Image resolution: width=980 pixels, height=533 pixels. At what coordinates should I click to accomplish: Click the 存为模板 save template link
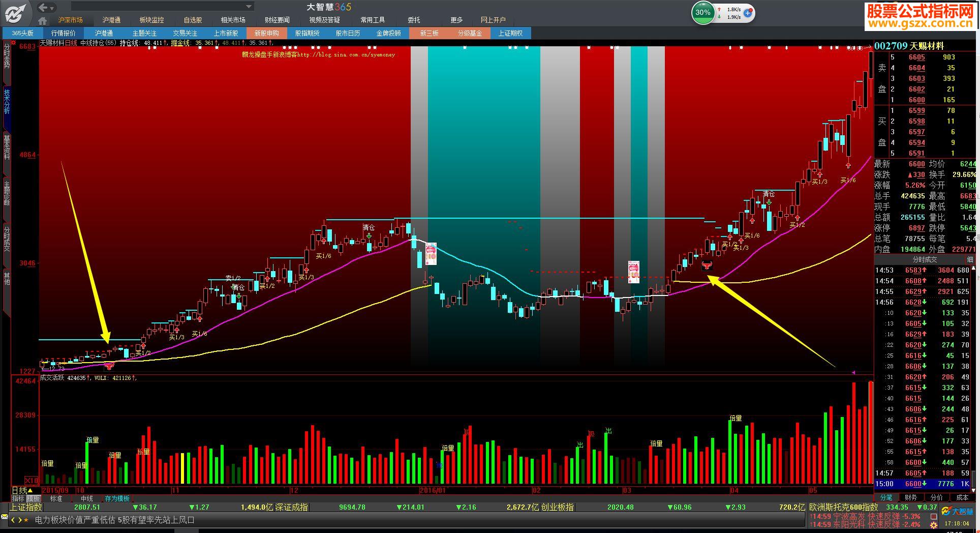click(x=117, y=499)
